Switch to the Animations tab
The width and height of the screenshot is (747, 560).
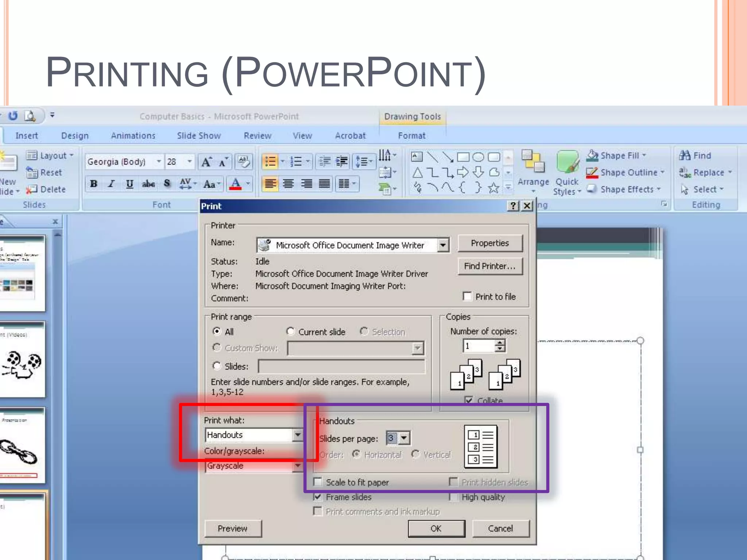click(x=133, y=136)
